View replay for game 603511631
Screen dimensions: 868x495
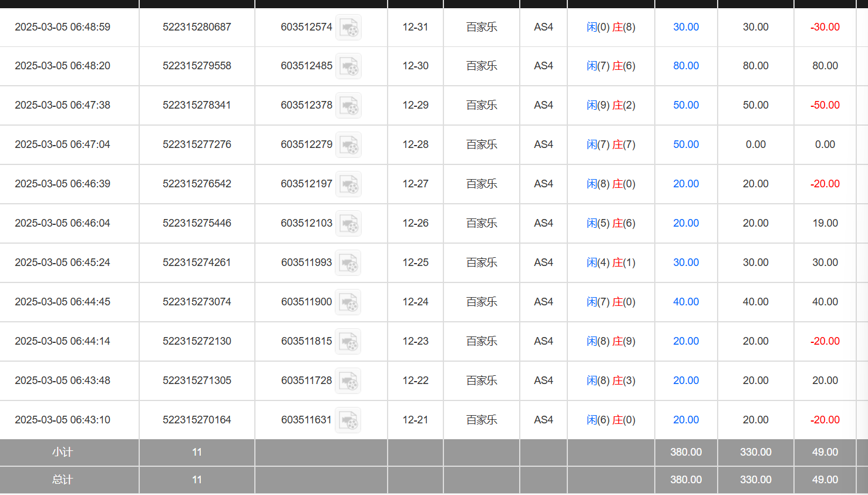tap(348, 420)
